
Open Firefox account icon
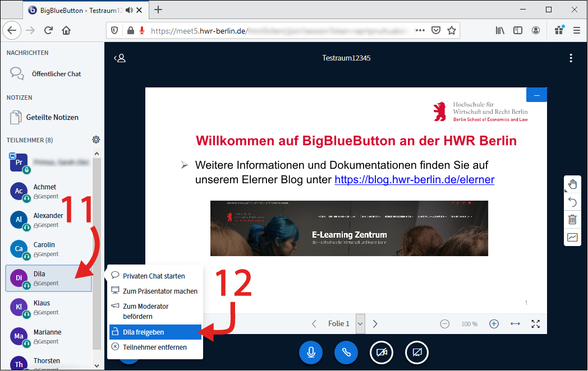(536, 30)
